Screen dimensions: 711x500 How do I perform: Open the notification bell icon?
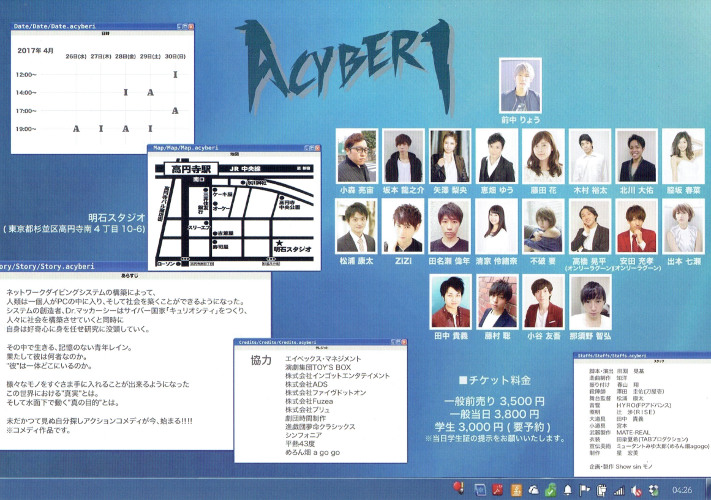click(x=567, y=490)
